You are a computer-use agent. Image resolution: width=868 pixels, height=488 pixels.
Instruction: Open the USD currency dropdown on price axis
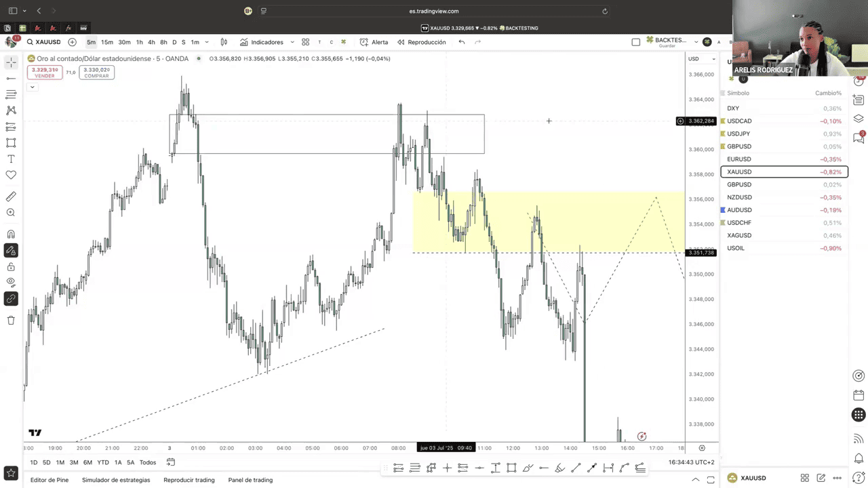pyautogui.click(x=701, y=59)
